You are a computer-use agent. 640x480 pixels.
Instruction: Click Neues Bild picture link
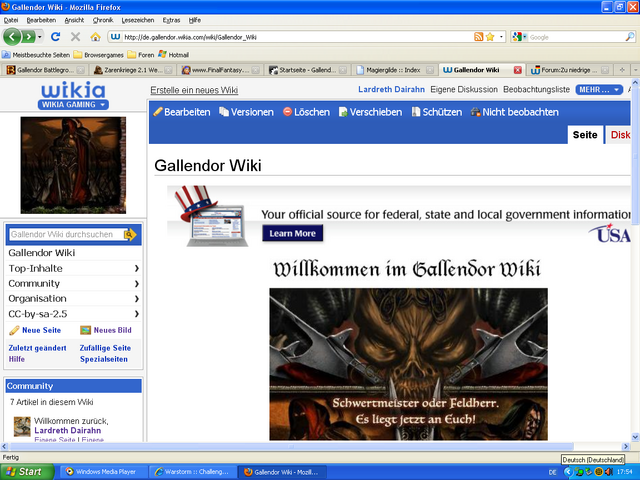(x=106, y=330)
